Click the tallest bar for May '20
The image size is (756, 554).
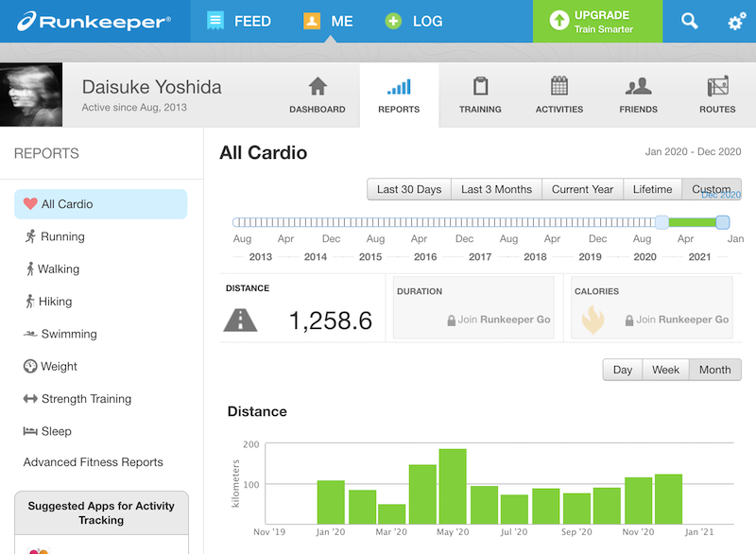[x=453, y=487]
